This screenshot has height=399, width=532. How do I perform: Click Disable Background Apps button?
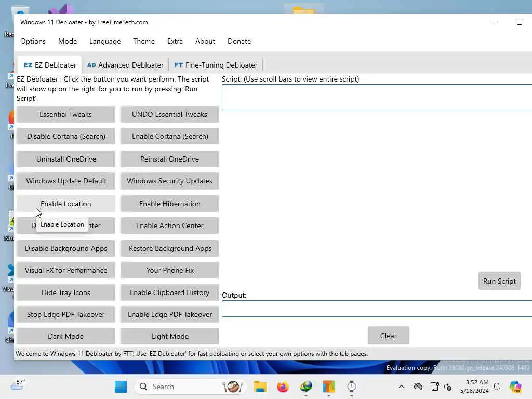(66, 248)
